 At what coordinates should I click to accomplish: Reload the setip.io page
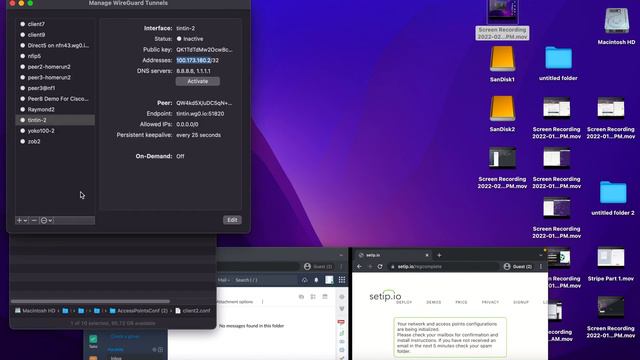tap(380, 267)
